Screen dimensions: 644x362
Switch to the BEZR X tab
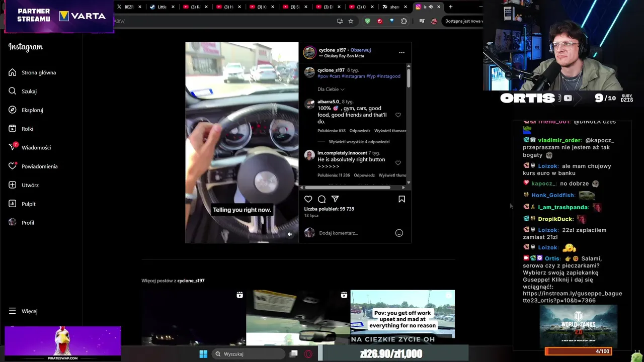(129, 7)
